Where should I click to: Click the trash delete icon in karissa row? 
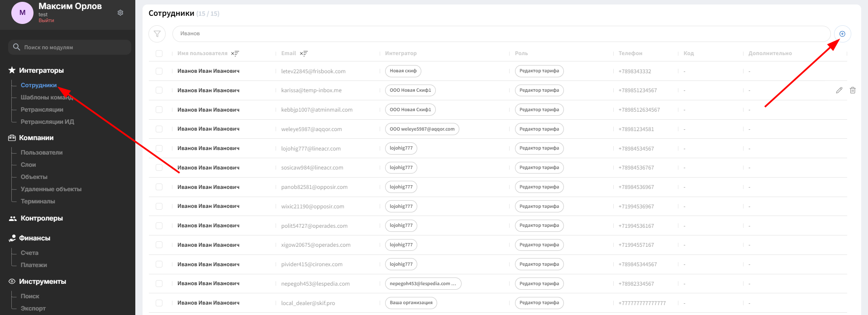[x=853, y=90]
